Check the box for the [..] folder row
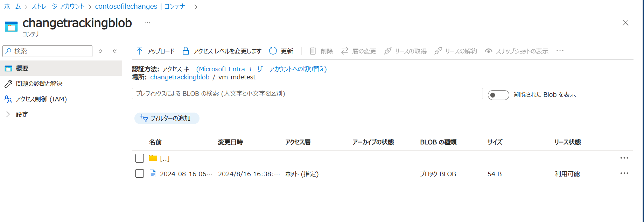Screen dimensions: 644x222 point(140,158)
